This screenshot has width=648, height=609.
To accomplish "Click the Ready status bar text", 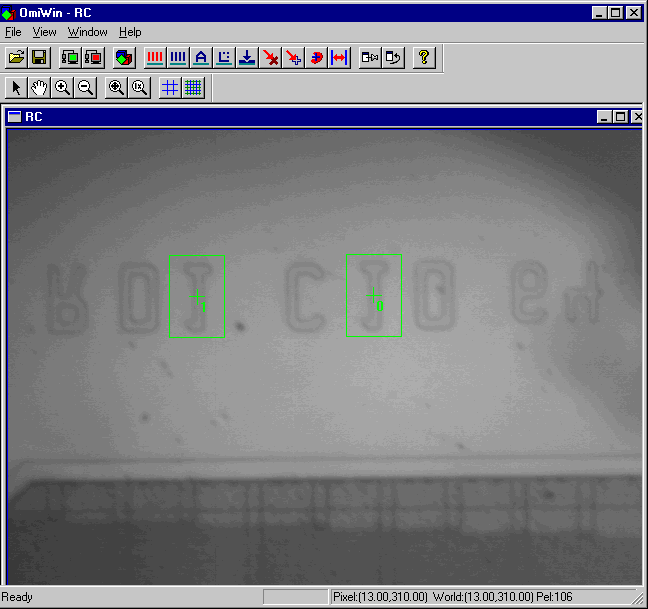I will (17, 597).
